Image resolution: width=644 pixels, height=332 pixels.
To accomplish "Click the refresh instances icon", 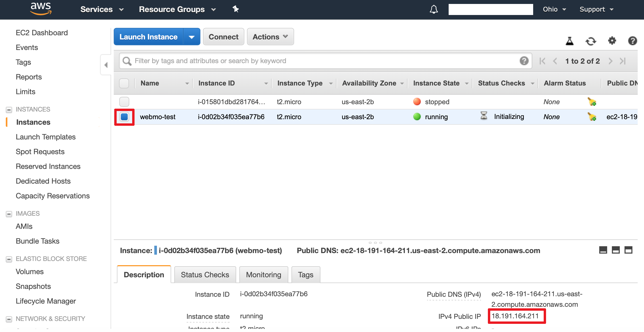I will pyautogui.click(x=591, y=41).
